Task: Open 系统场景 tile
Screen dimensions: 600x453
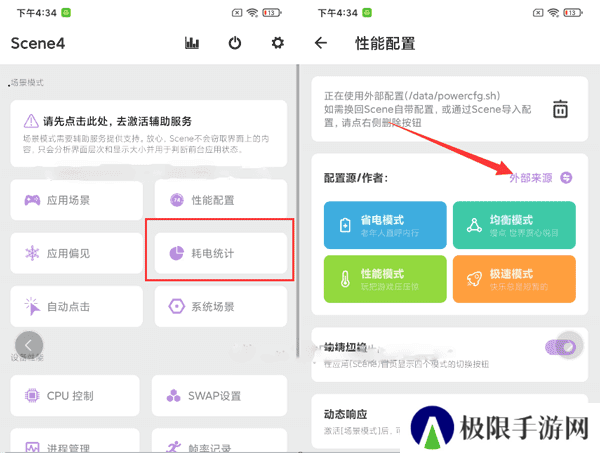Action: click(221, 306)
